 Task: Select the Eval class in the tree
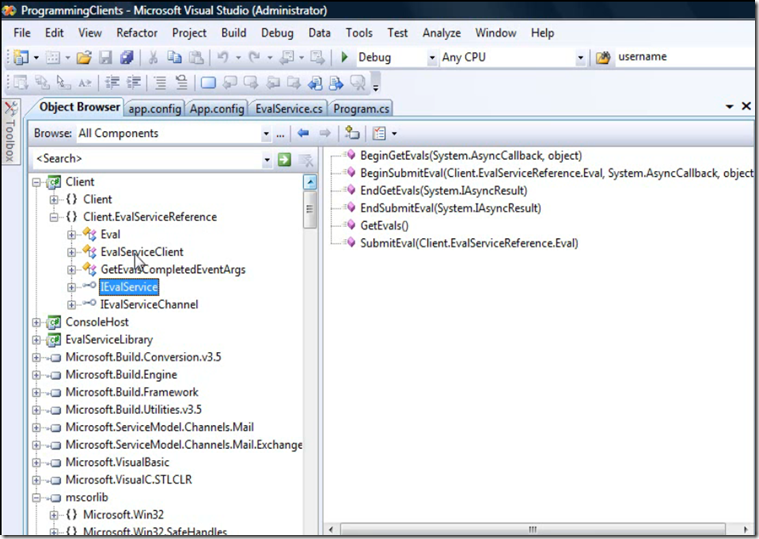(110, 235)
